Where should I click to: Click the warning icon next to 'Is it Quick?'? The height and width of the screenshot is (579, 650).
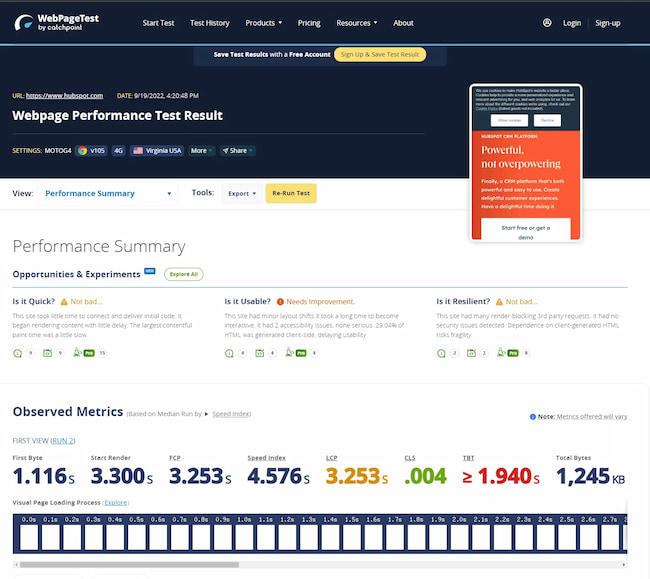(64, 301)
